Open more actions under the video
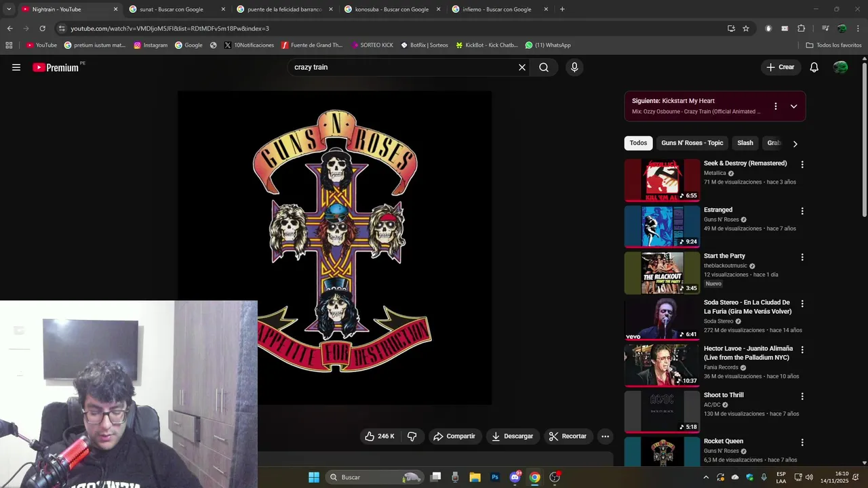Viewport: 868px width, 488px height. [606, 436]
